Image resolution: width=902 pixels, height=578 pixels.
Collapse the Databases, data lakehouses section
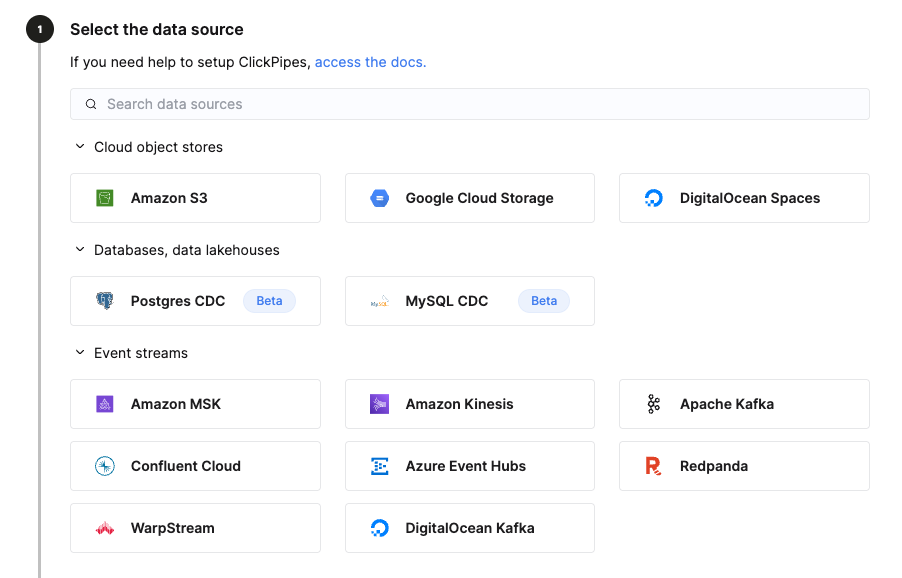(x=80, y=249)
